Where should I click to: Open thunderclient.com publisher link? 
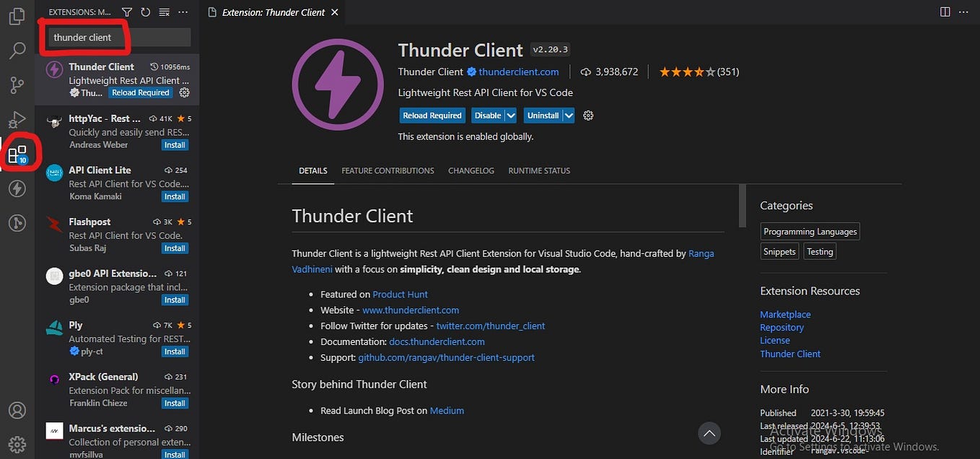point(519,71)
